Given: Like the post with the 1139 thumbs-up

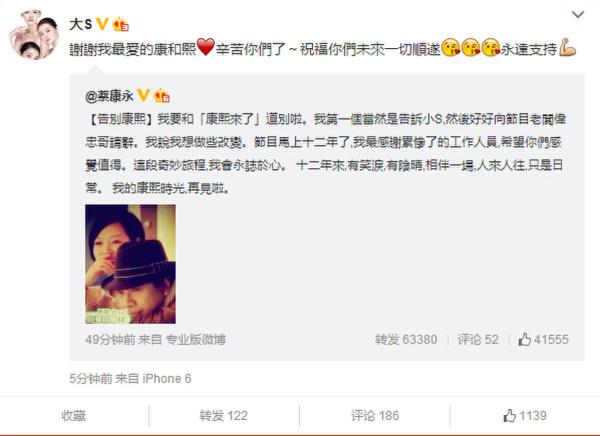Looking at the screenshot, I should [525, 416].
